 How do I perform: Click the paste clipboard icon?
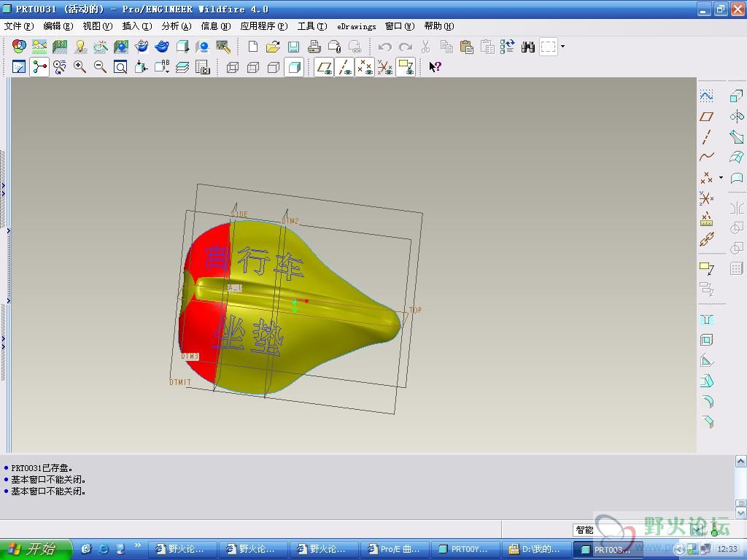[467, 47]
